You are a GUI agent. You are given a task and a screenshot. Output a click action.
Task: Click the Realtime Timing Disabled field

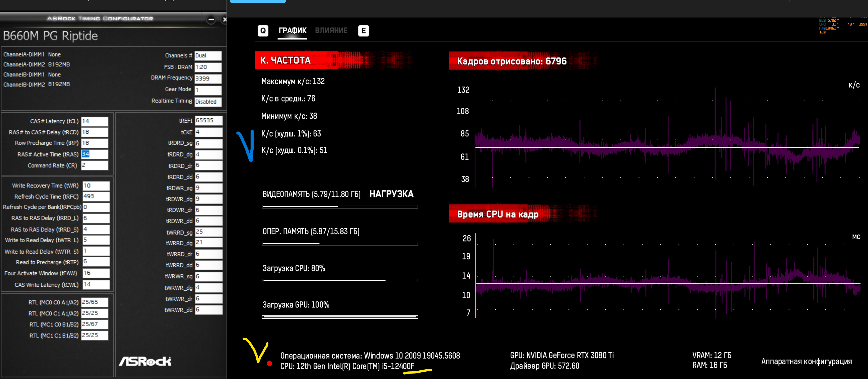(208, 102)
